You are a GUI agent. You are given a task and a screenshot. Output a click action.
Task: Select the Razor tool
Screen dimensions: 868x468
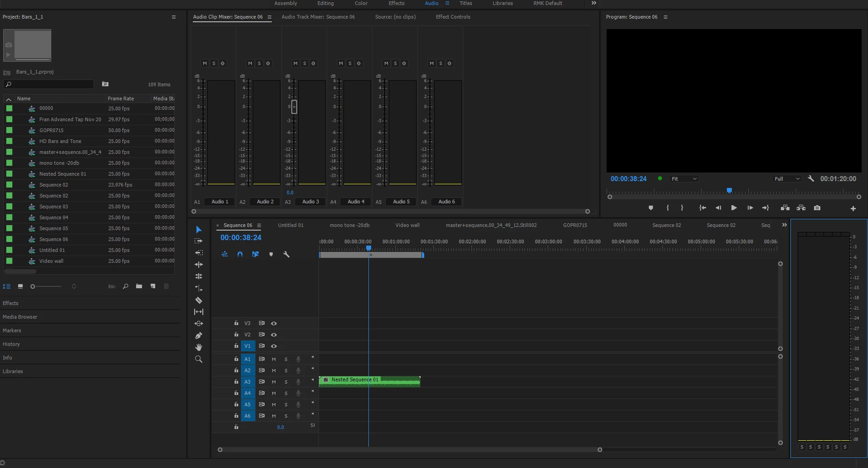click(199, 300)
